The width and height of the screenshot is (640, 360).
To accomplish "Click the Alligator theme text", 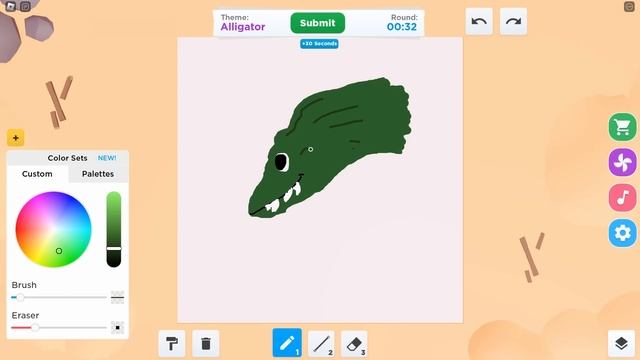I will pyautogui.click(x=243, y=27).
